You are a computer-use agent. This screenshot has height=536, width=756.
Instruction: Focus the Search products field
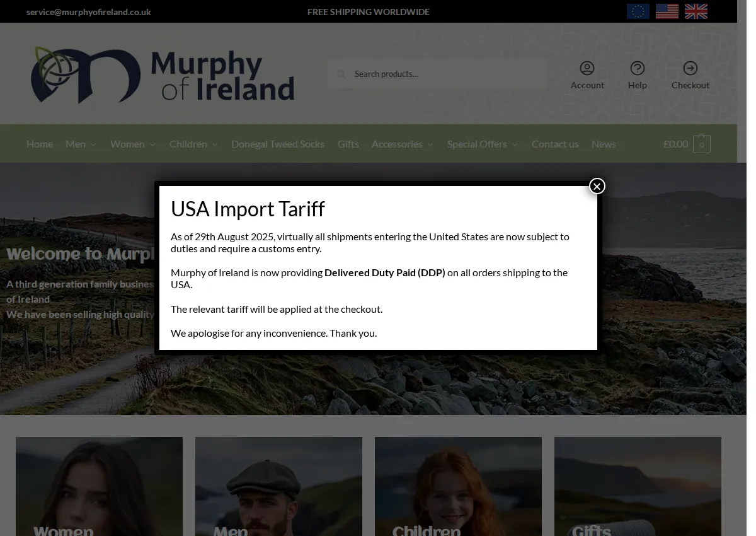click(x=437, y=74)
